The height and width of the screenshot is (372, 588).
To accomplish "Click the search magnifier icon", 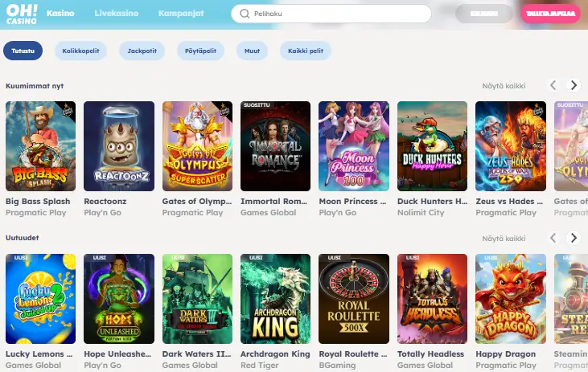I will 245,14.
